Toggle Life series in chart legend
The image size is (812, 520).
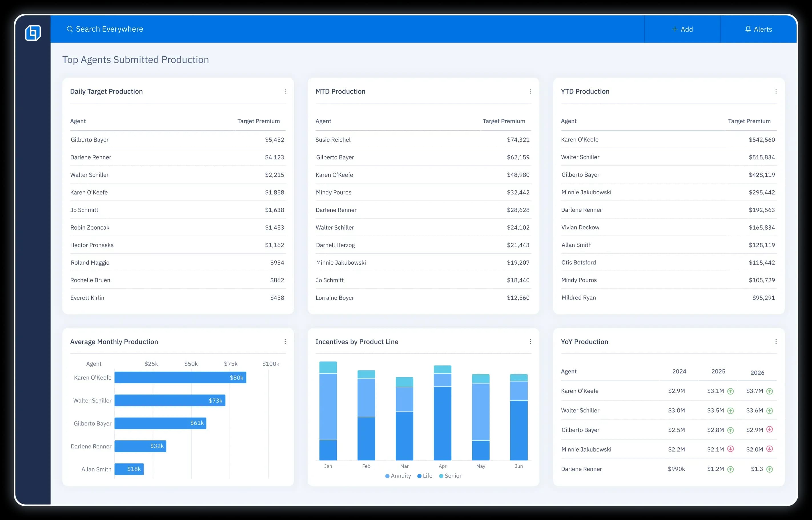[x=425, y=476]
